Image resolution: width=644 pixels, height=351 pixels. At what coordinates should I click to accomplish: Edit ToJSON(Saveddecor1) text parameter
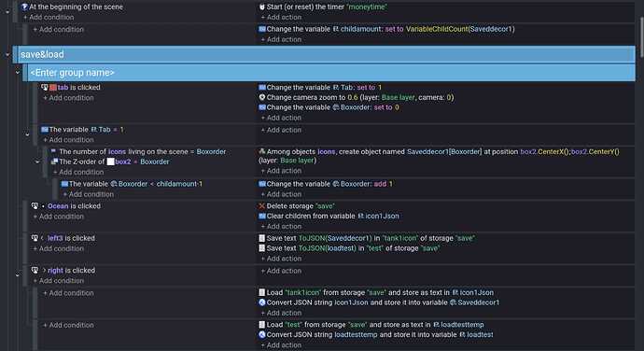pyautogui.click(x=336, y=238)
